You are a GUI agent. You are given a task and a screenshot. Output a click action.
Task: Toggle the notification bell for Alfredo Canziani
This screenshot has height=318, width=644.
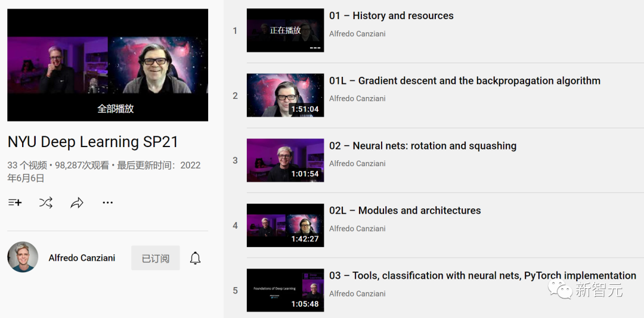click(x=195, y=258)
